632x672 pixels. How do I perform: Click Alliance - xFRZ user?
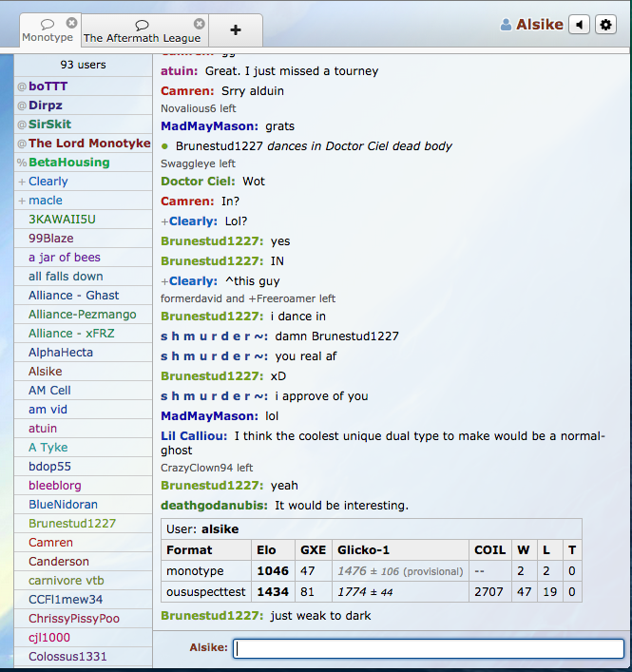point(84,334)
